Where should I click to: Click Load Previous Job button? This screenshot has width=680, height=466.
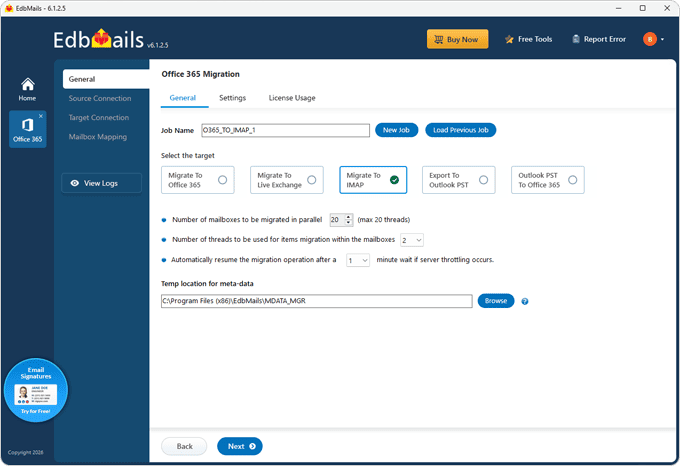(x=461, y=130)
